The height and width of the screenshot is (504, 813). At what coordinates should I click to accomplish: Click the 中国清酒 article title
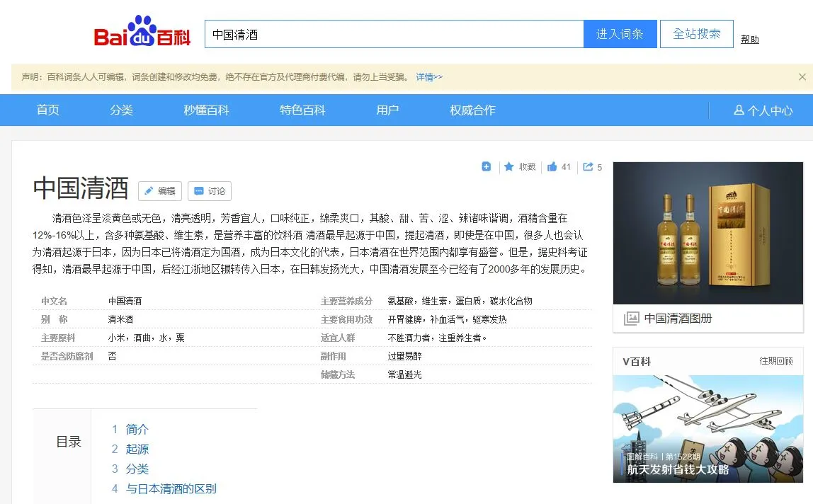tap(80, 188)
